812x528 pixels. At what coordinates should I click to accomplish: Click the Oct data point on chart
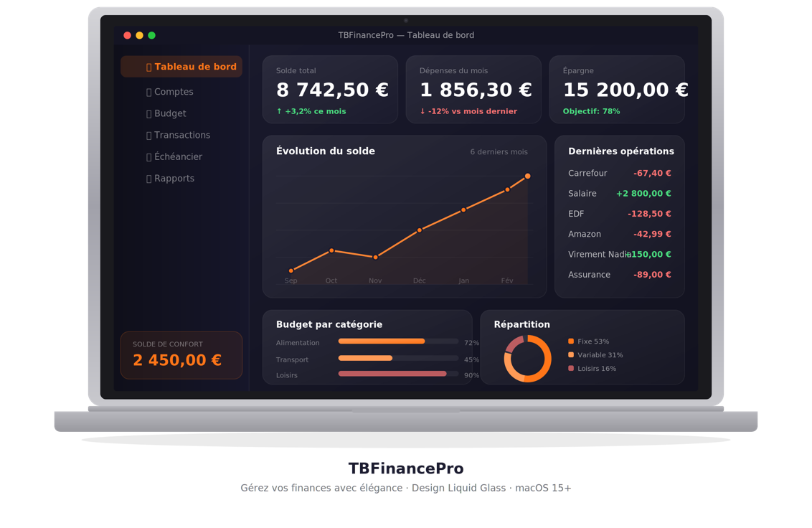click(x=331, y=250)
